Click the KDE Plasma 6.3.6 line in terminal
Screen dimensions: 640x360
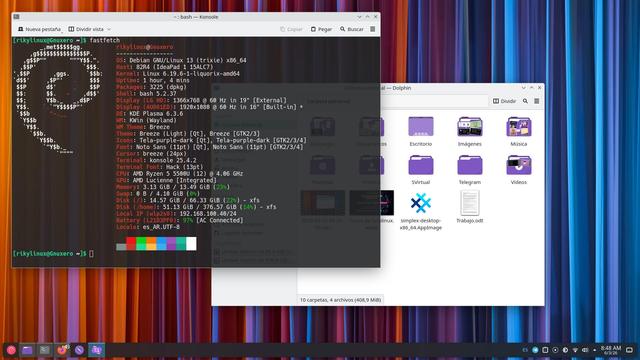[149, 113]
